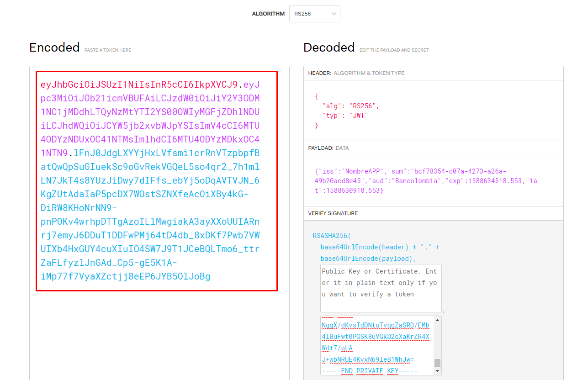Screen dimensions: 588x380
Task: Click the Decoded section heading
Action: [329, 47]
